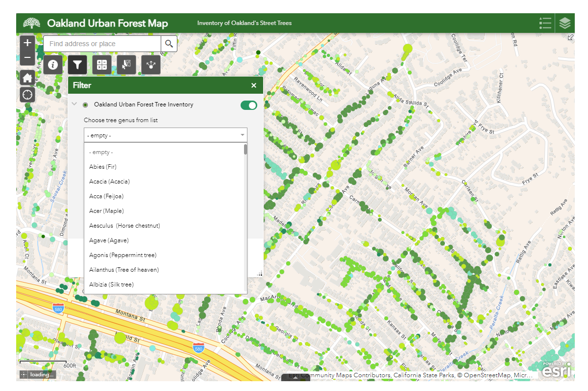Screen dimensions: 588x391
Task: Click the 580 highway shield near Montana St
Action: pyautogui.click(x=58, y=308)
